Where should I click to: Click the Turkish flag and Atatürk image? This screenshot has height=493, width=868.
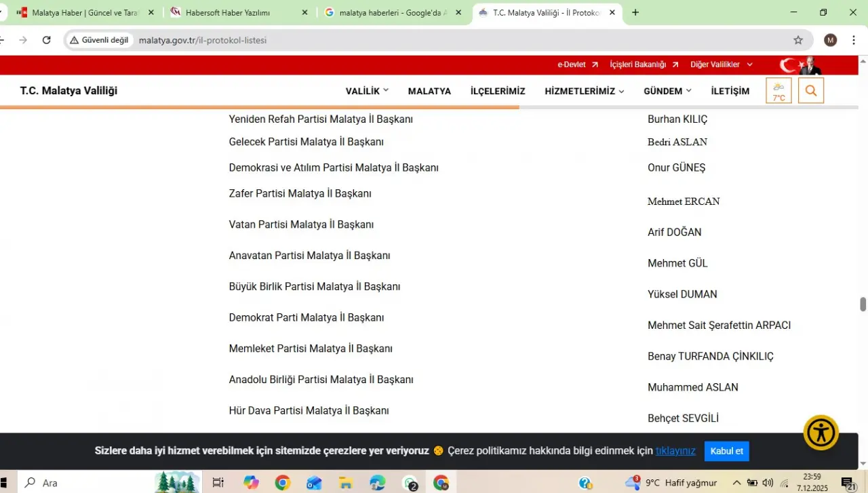[x=800, y=65]
